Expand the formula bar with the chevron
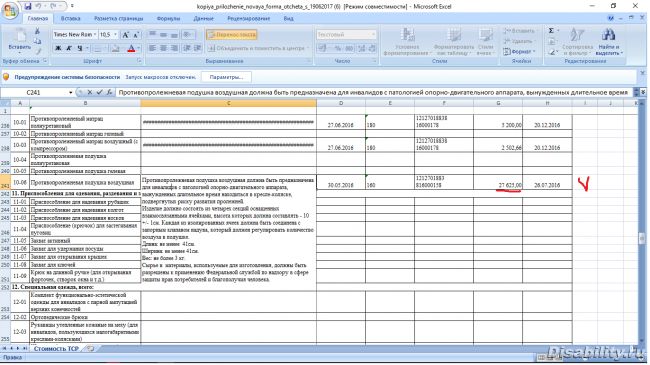Image resolution: width=650 pixels, height=365 pixels. click(x=643, y=92)
